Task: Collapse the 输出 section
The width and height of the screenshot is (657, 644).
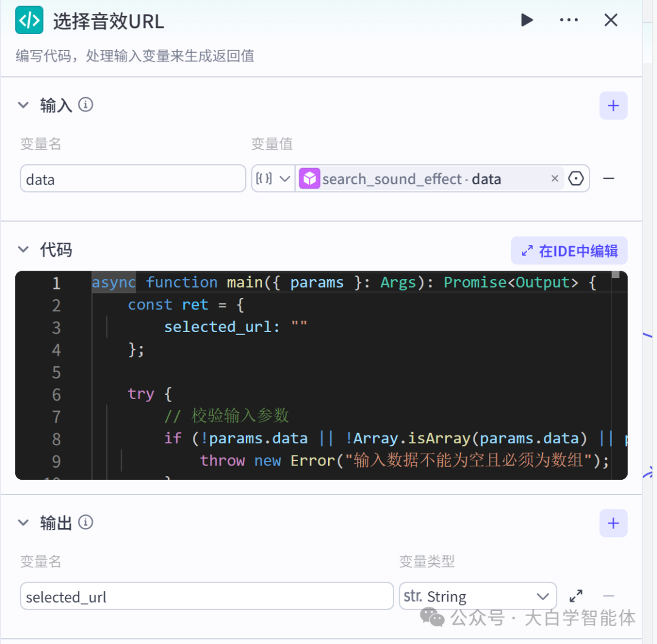Action: tap(24, 522)
